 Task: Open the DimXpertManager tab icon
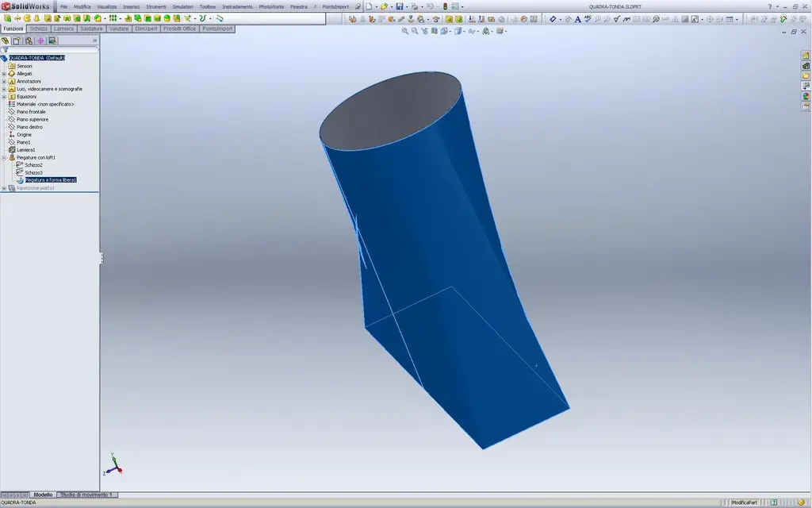pyautogui.click(x=40, y=40)
